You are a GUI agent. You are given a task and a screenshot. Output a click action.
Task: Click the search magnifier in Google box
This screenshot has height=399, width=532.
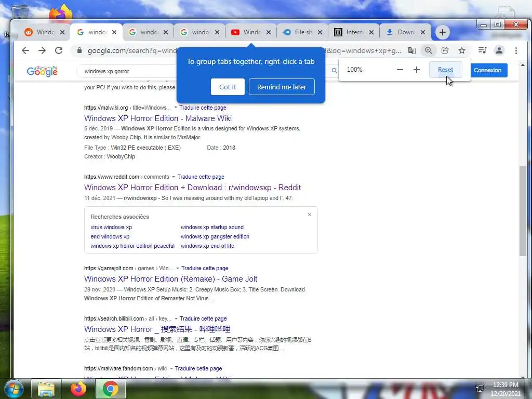pos(335,71)
